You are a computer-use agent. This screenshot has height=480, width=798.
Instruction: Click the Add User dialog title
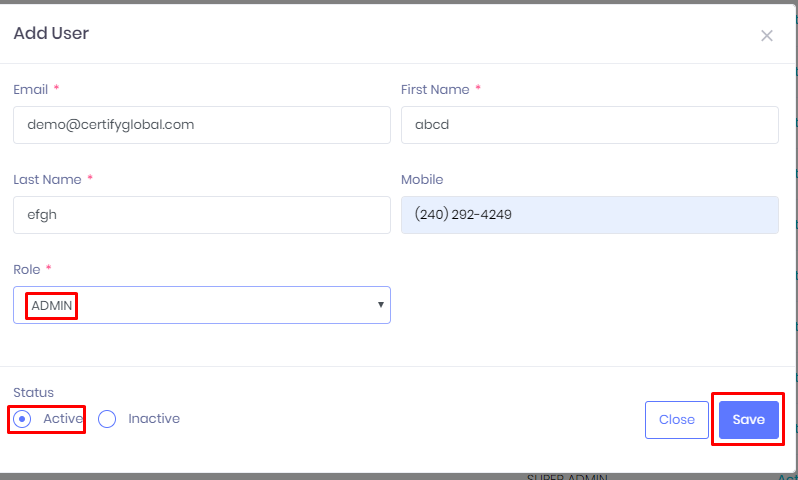[x=51, y=34]
